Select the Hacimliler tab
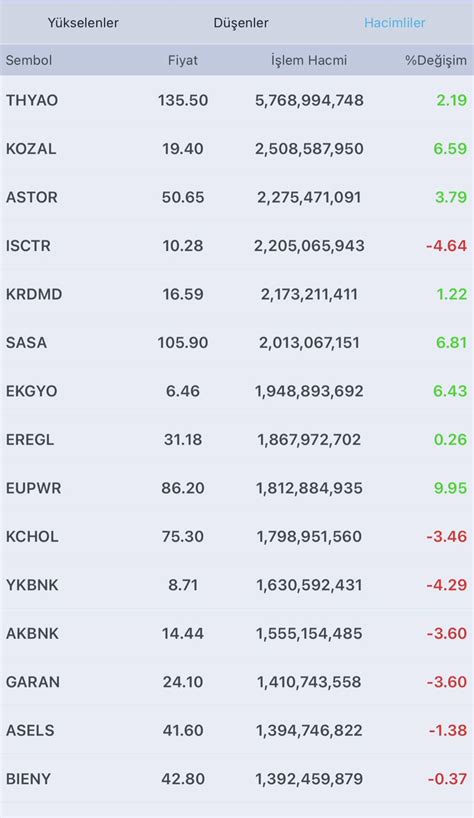Image resolution: width=474 pixels, height=818 pixels. point(394,23)
